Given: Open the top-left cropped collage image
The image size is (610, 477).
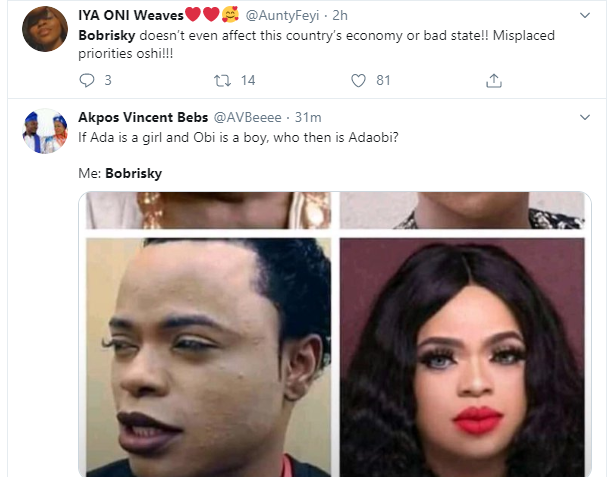Looking at the screenshot, I should coord(206,210).
